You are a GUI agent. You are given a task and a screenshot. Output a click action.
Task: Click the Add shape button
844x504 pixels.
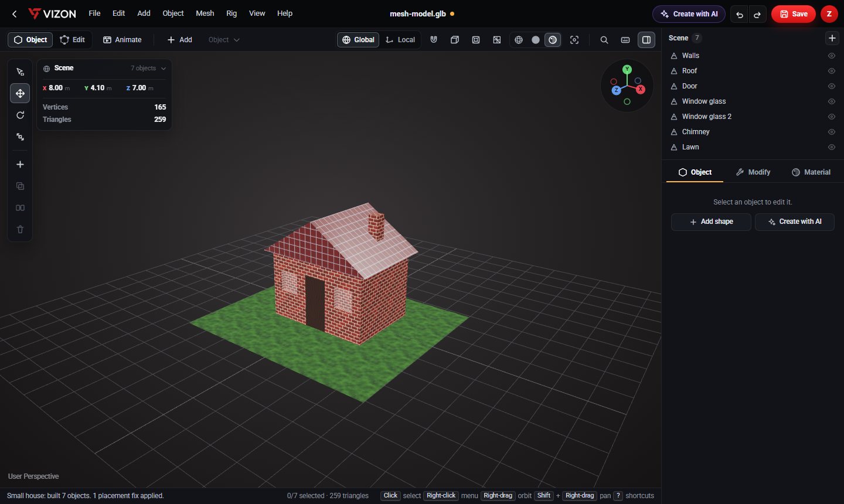click(x=711, y=222)
